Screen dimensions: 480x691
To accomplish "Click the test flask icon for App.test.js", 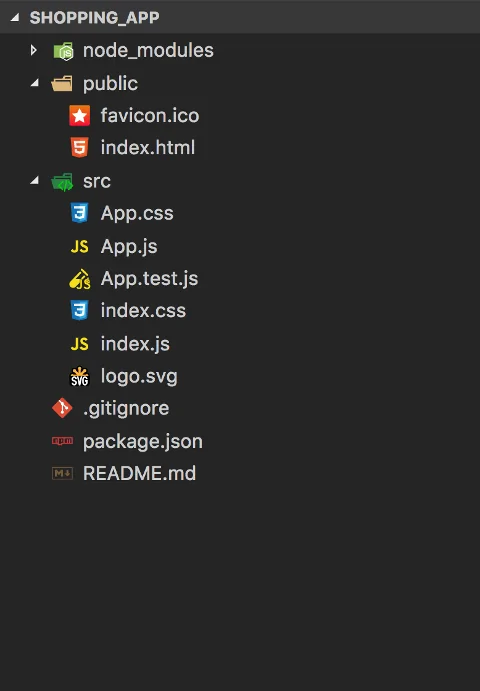I will point(80,279).
